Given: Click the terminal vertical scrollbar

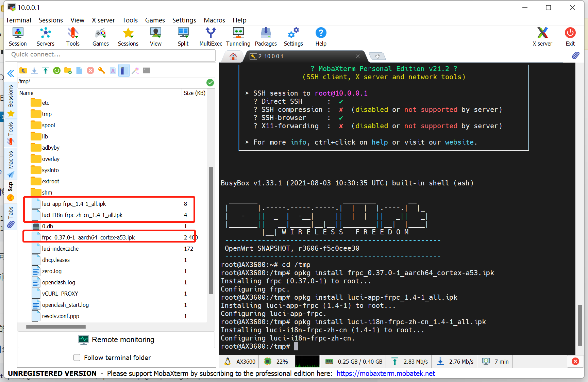Looking at the screenshot, I should (580, 325).
